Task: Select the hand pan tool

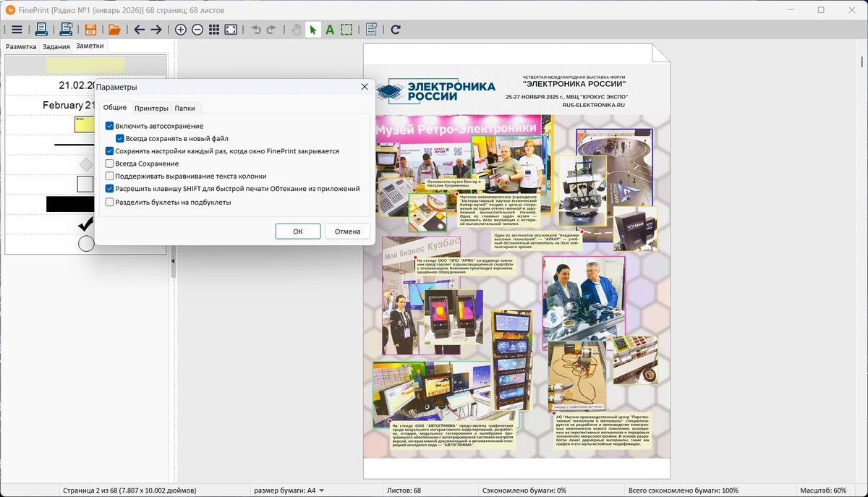Action: 296,30
